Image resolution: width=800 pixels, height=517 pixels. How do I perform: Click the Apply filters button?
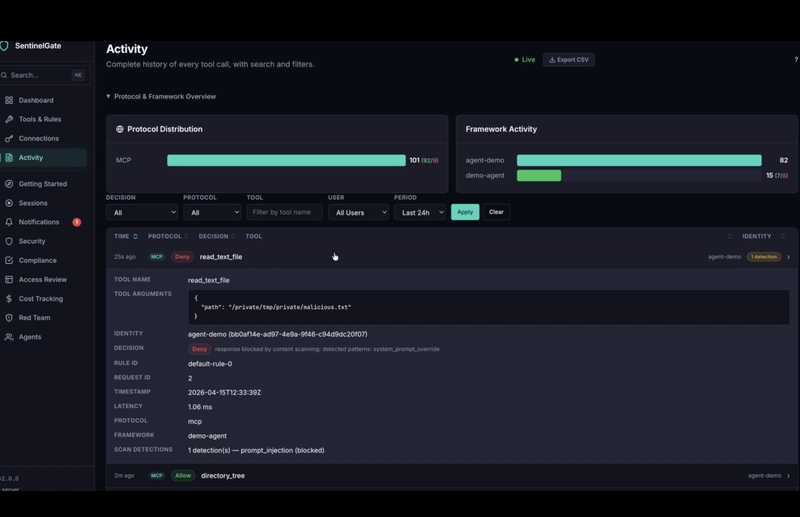click(465, 212)
